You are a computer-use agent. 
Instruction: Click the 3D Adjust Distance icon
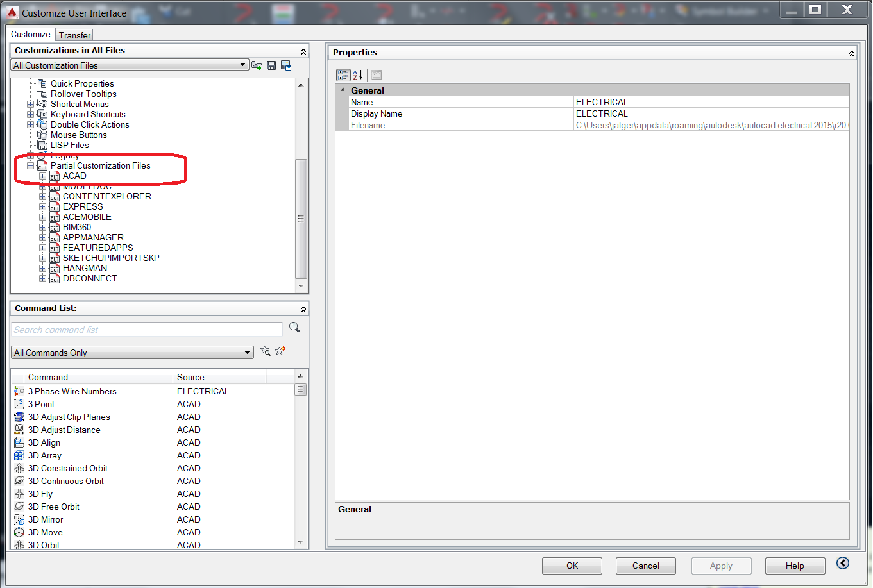pos(19,430)
